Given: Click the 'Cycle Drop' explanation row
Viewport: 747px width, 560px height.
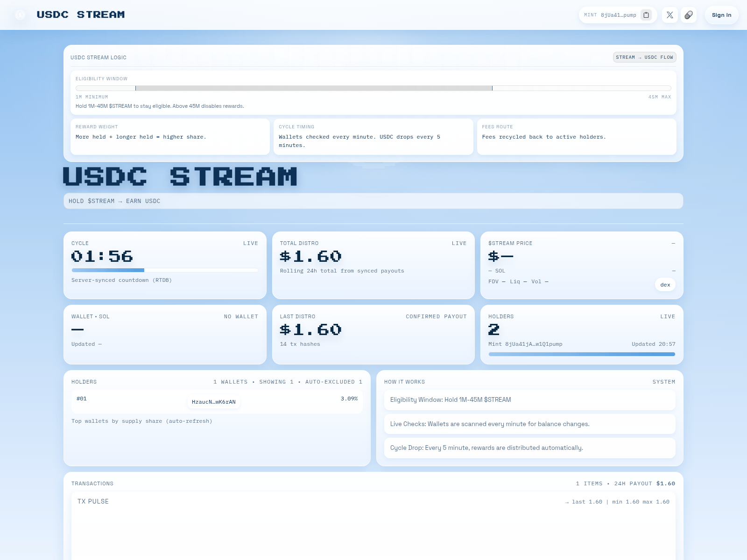Looking at the screenshot, I should point(530,448).
